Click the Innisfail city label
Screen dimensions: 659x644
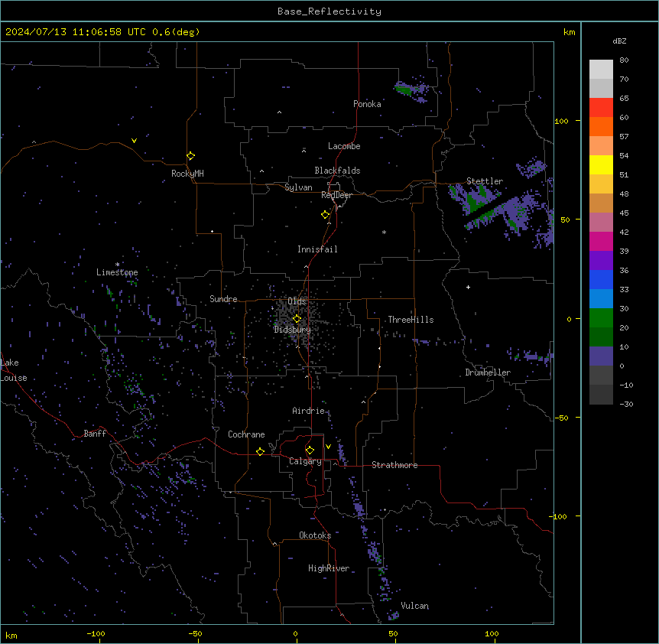(x=317, y=249)
